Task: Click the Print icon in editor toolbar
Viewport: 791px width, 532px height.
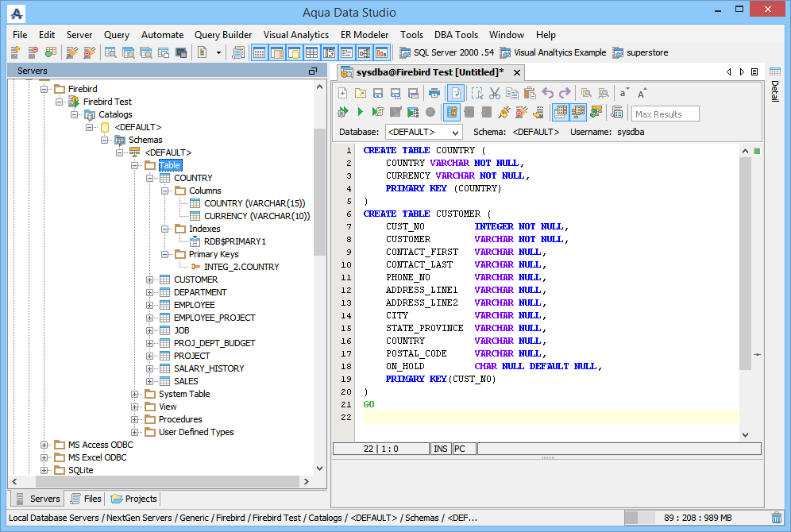Action: pyautogui.click(x=434, y=93)
